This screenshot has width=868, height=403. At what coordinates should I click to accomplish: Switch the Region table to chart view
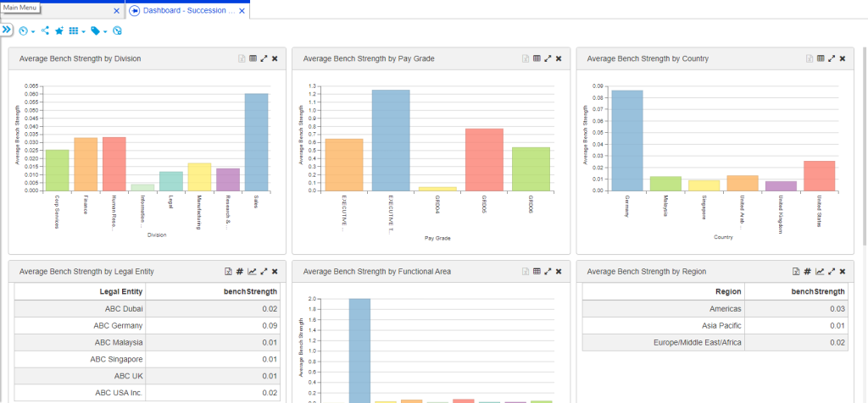820,271
